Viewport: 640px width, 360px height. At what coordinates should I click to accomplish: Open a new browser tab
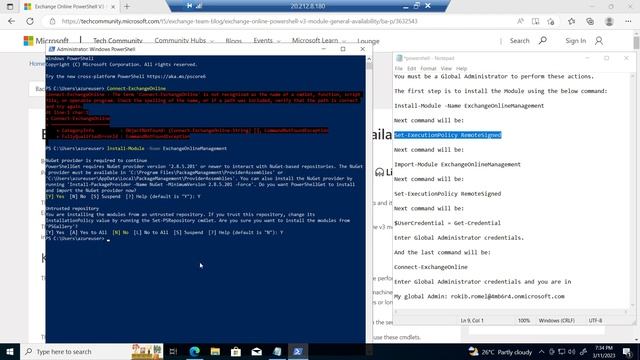[127, 7]
